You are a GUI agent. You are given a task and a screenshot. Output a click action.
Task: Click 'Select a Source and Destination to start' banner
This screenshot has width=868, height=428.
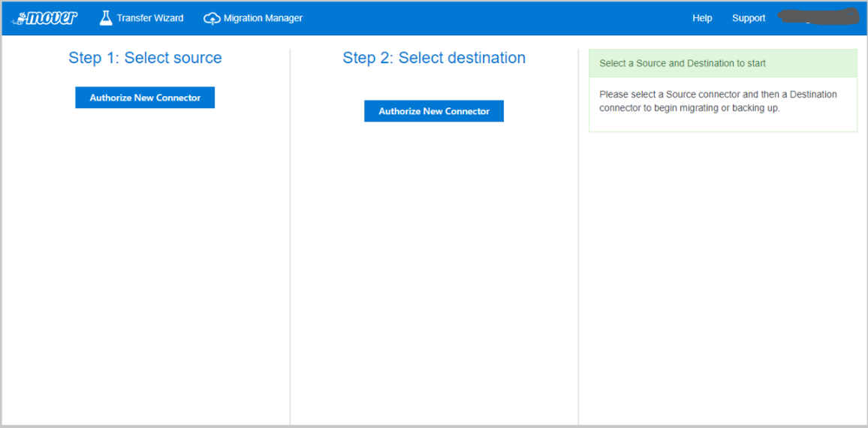point(723,63)
